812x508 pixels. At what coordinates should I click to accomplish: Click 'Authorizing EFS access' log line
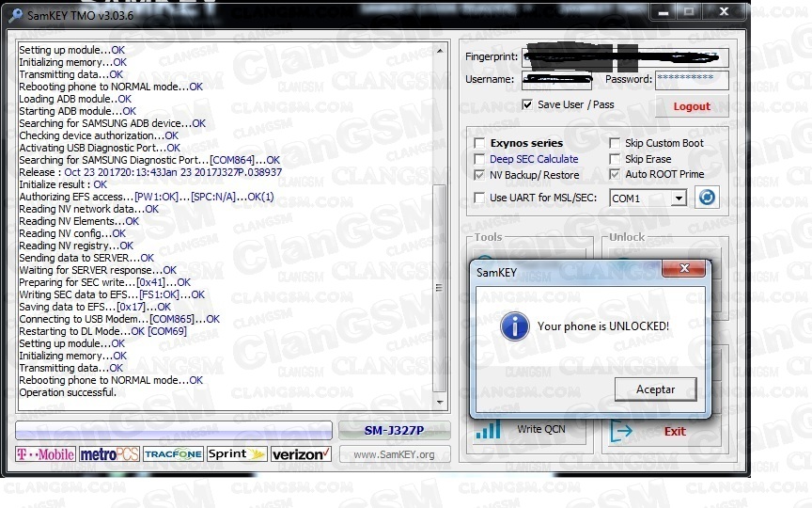click(147, 197)
